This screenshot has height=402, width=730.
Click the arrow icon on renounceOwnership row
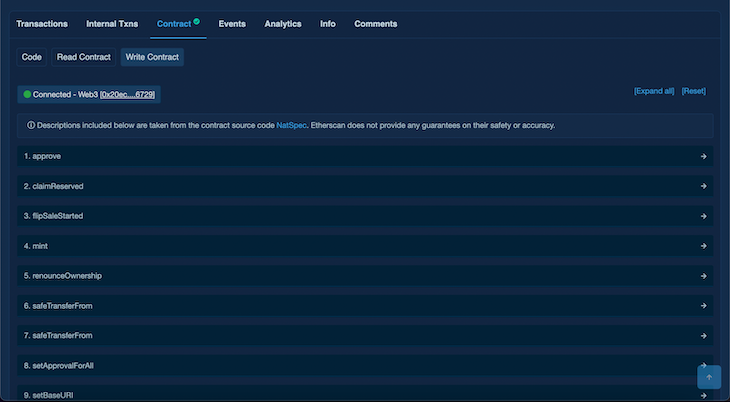pos(704,275)
